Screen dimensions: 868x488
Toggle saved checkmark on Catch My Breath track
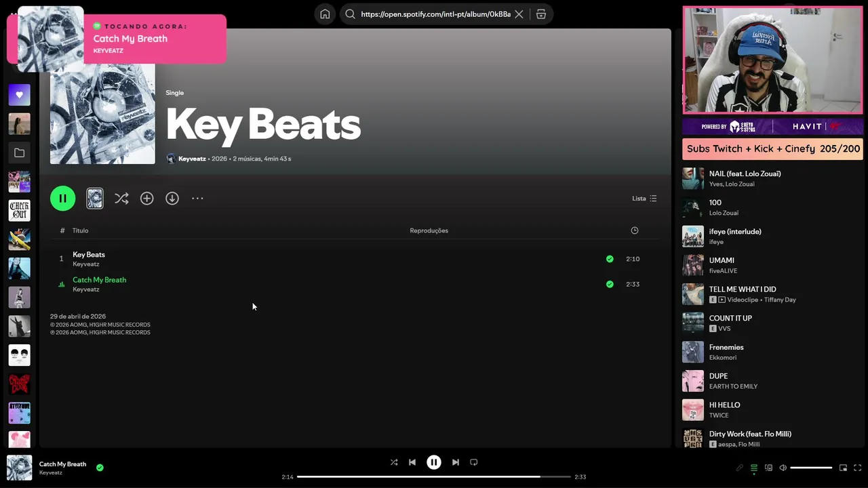[610, 284]
